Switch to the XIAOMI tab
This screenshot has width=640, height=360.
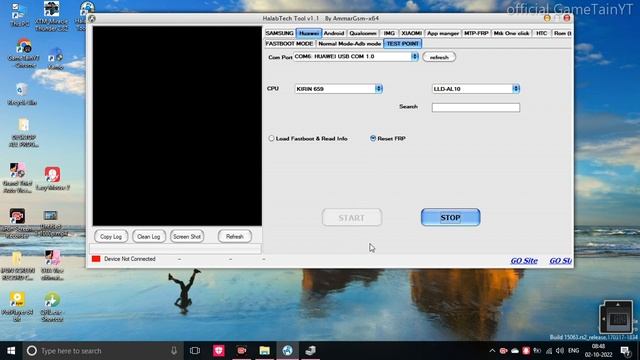coord(411,33)
